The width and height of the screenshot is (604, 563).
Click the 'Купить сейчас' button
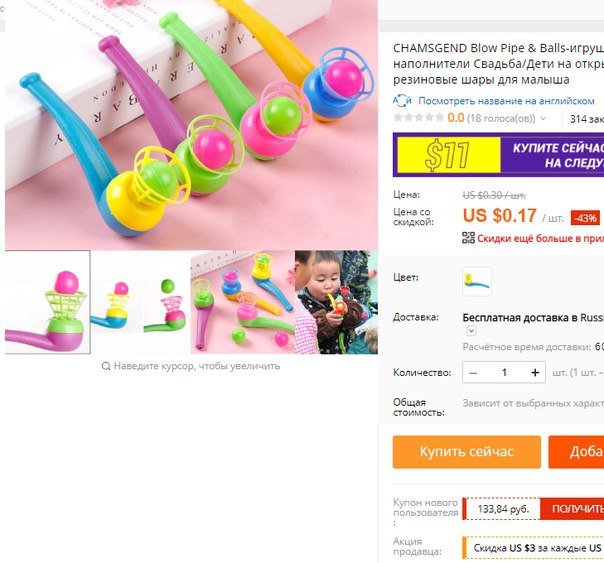[x=467, y=452]
